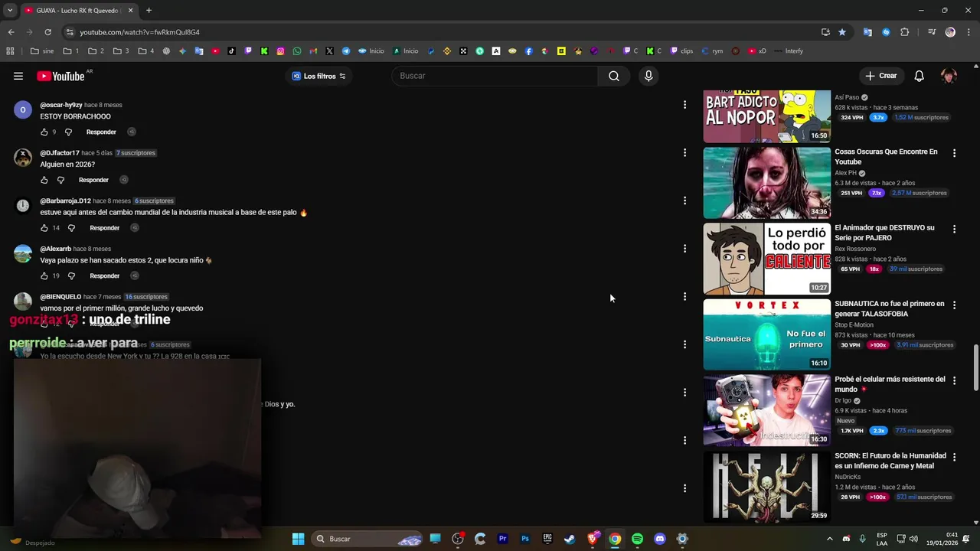Dislike the comment by @oscar-hy9zy
This screenshot has height=551, width=980.
[68, 132]
